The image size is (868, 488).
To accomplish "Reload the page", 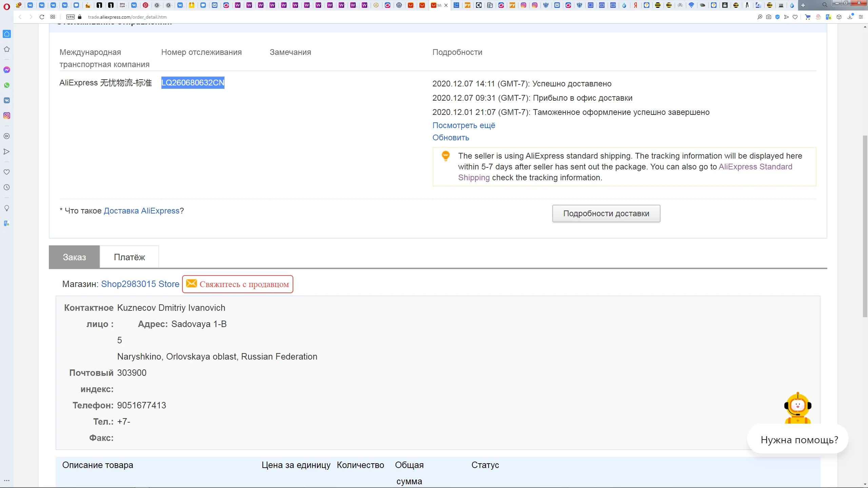I will pos(42,17).
